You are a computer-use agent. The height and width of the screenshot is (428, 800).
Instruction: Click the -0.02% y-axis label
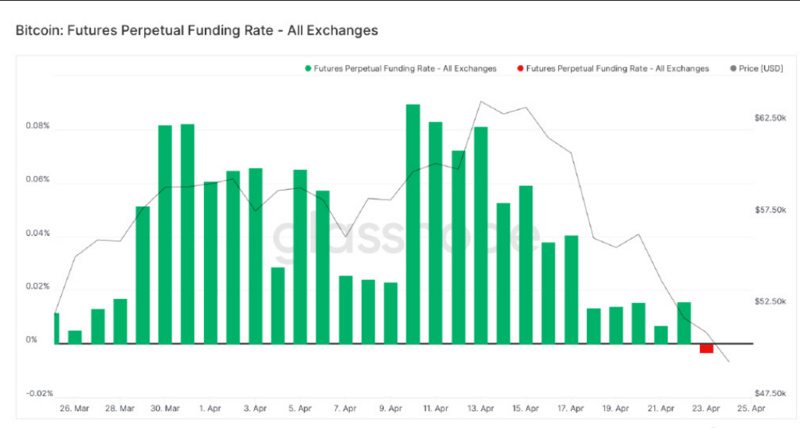(36, 393)
